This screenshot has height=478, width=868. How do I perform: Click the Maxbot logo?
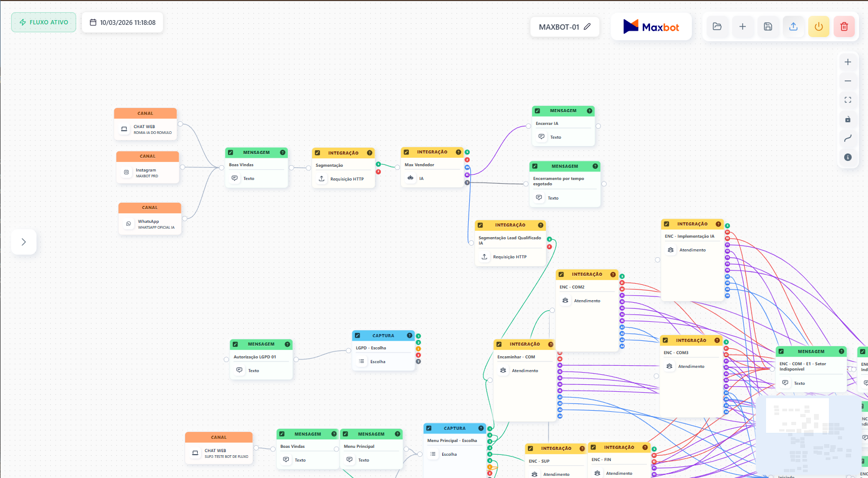tap(651, 26)
